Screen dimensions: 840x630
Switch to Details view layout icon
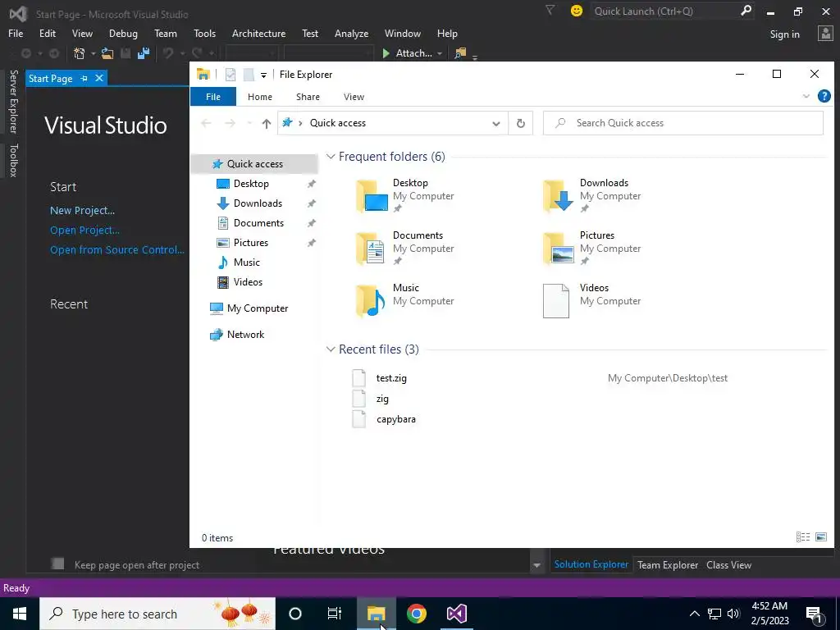tap(802, 536)
